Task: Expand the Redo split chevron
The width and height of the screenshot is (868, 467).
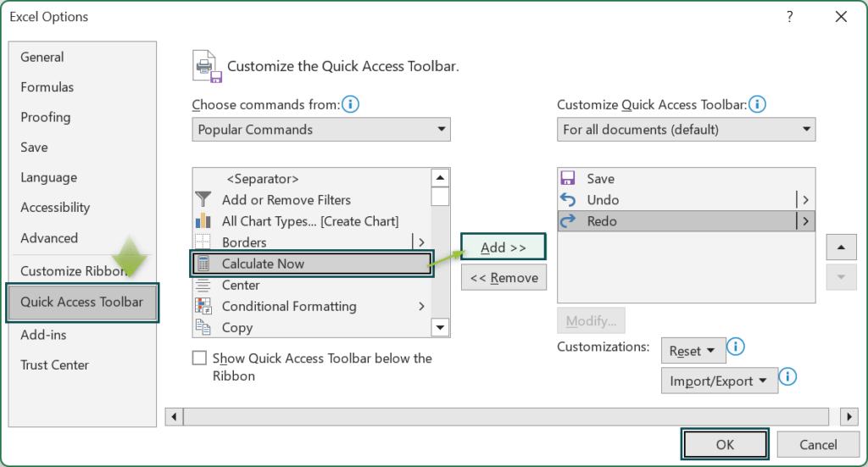Action: [x=805, y=220]
